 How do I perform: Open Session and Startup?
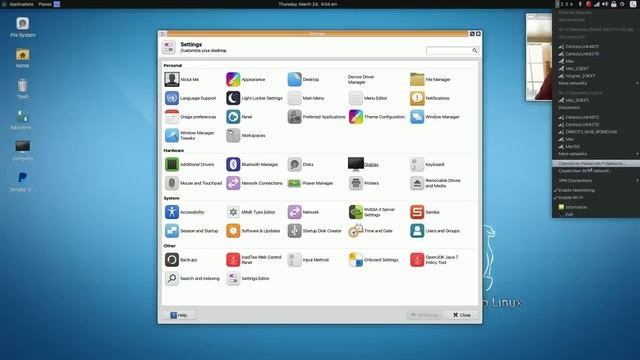[x=191, y=231]
